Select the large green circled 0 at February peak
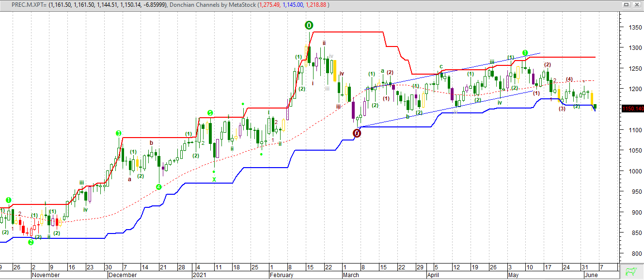644x280 pixels. [x=309, y=25]
